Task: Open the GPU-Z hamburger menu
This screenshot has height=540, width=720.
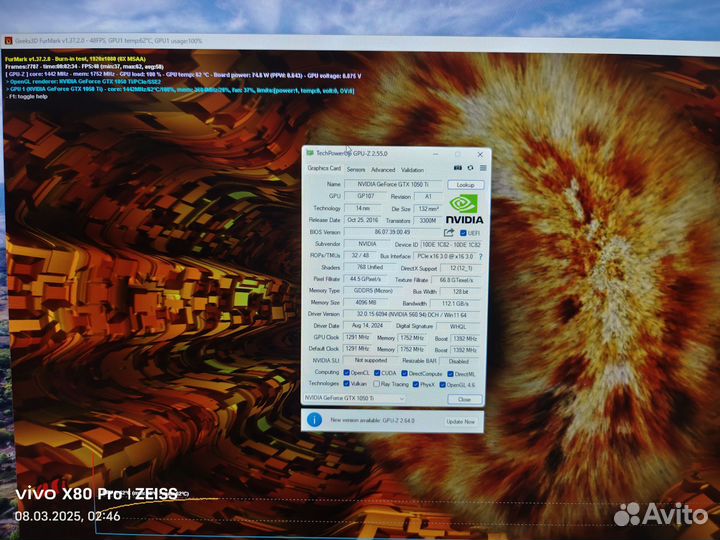Action: click(483, 168)
